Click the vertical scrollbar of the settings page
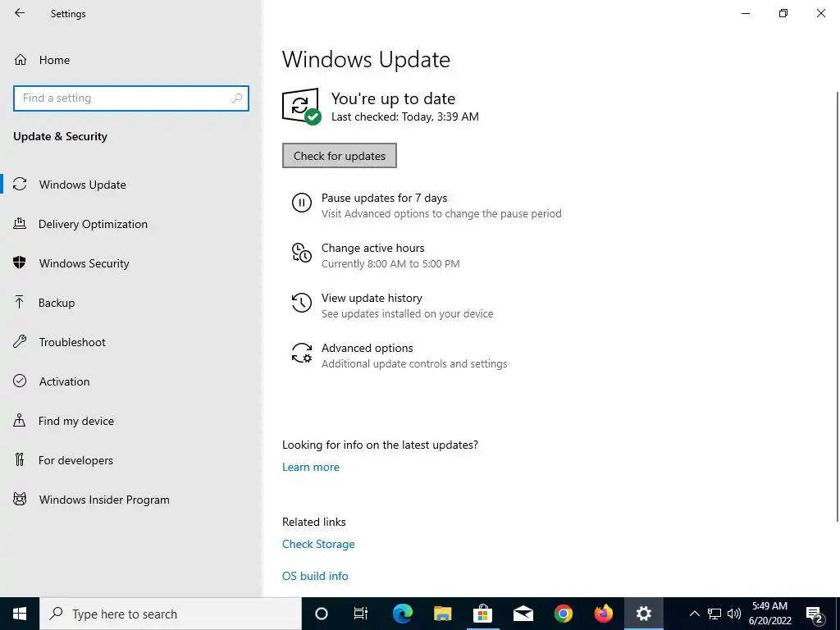Screen dimensions: 840x630 click(x=838, y=305)
